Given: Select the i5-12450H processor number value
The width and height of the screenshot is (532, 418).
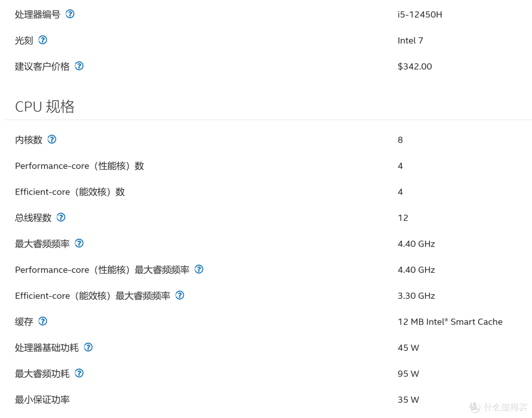Looking at the screenshot, I should coord(420,15).
